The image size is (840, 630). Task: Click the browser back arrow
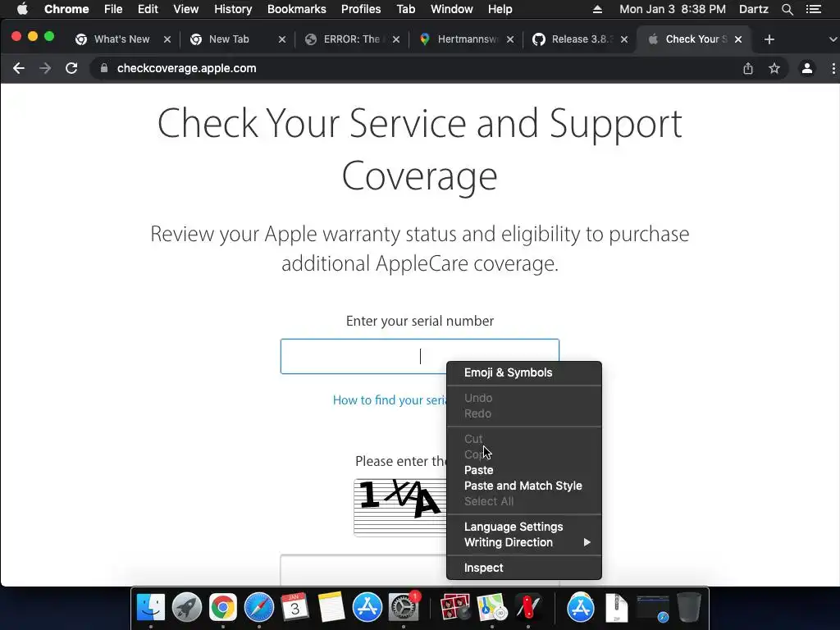tap(19, 69)
